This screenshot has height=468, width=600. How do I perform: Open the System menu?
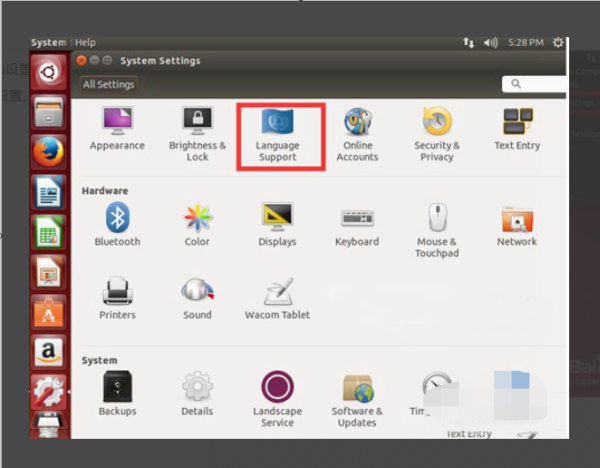[x=49, y=42]
